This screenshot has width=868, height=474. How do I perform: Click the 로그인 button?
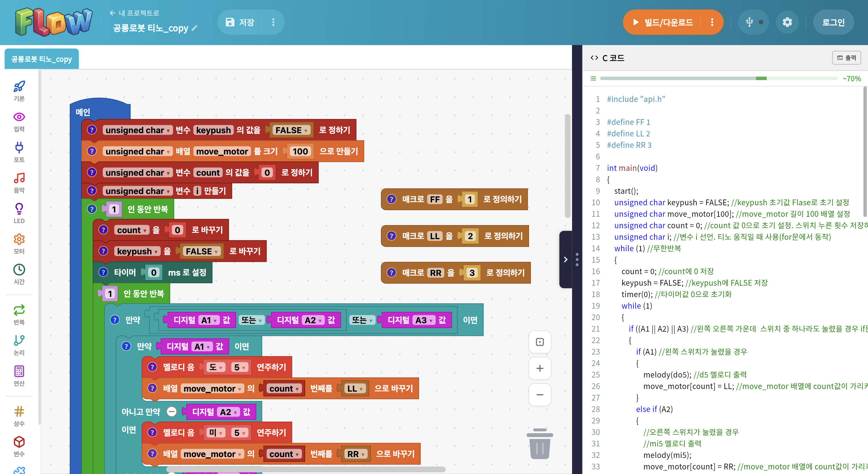pos(833,22)
